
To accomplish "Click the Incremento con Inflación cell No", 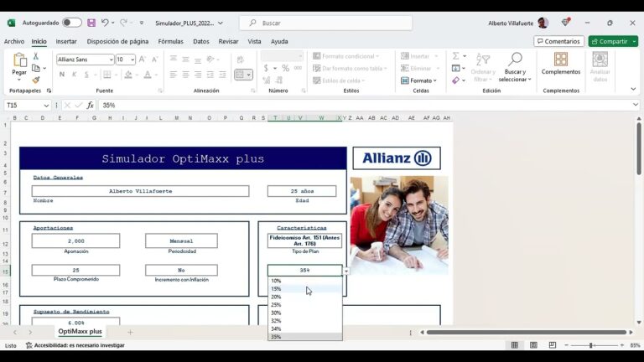I will point(181,270).
